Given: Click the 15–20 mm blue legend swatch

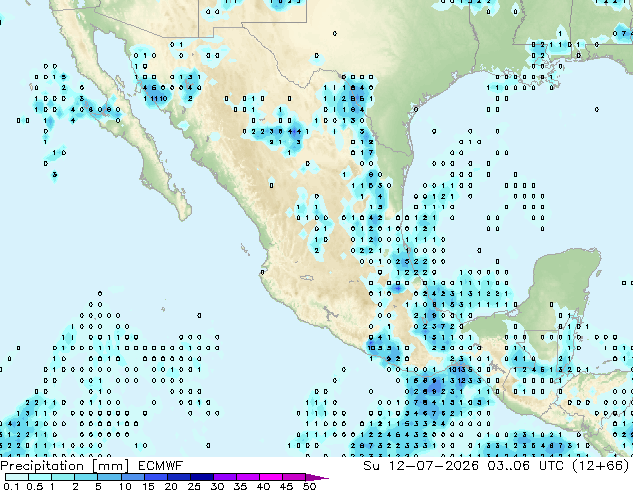Looking at the screenshot, I should click(x=156, y=477).
